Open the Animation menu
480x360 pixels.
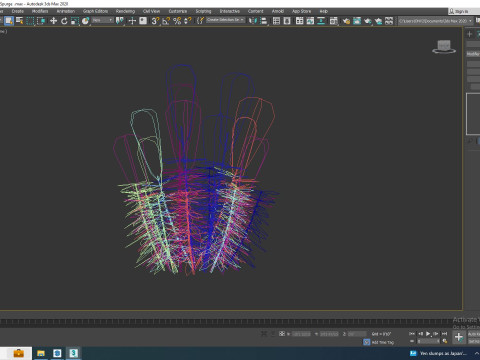click(x=66, y=11)
